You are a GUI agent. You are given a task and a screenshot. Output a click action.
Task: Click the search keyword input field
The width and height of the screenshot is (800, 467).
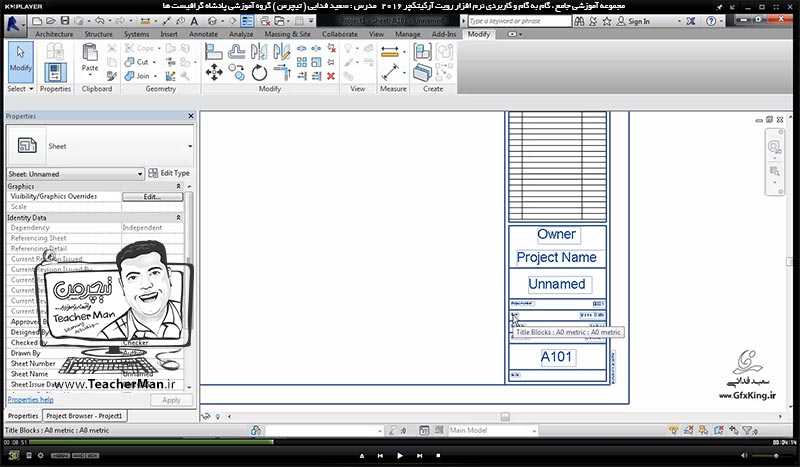(x=519, y=21)
